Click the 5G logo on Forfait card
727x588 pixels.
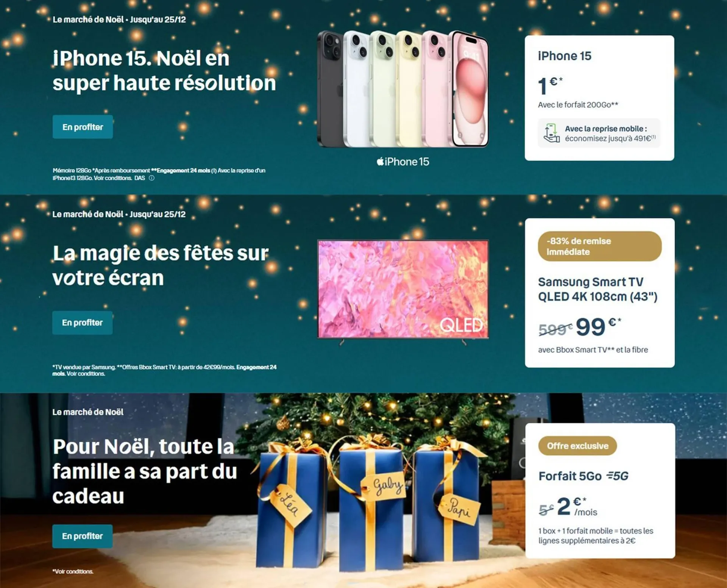pos(617,476)
